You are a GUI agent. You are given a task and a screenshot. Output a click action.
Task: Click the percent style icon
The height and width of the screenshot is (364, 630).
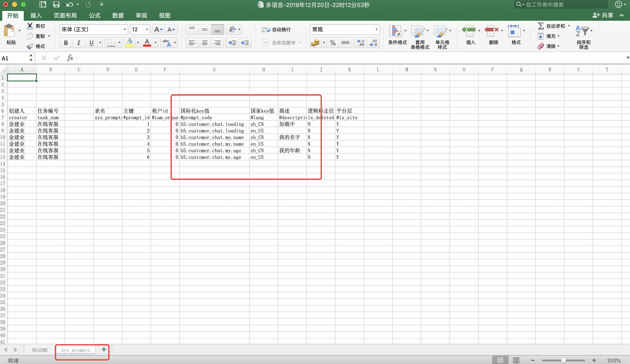[x=333, y=43]
